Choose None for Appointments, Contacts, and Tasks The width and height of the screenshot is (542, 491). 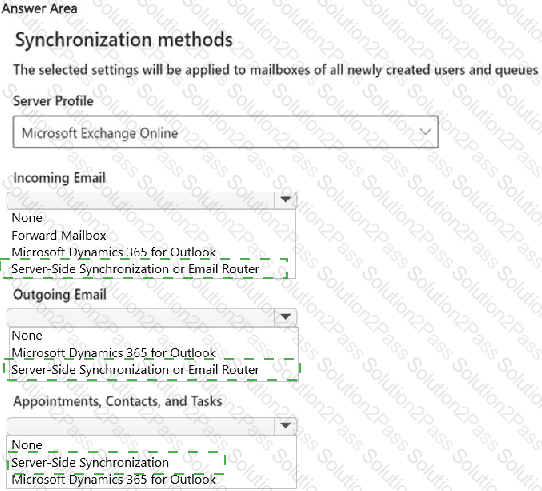(27, 445)
